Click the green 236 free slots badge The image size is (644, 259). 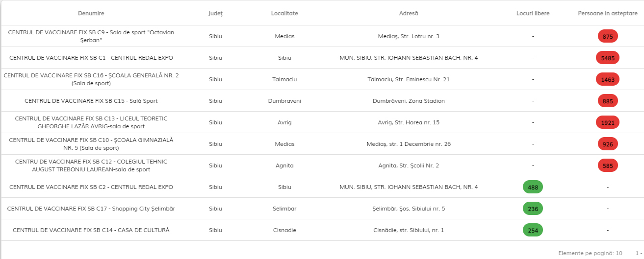[x=533, y=209]
